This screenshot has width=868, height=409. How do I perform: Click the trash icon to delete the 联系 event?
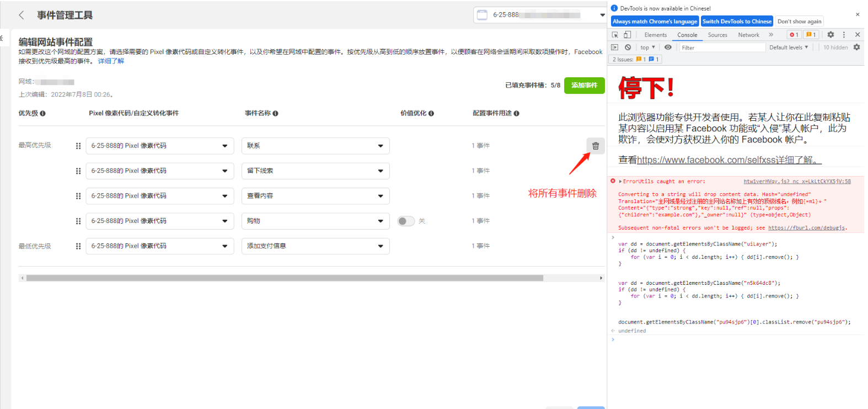595,146
